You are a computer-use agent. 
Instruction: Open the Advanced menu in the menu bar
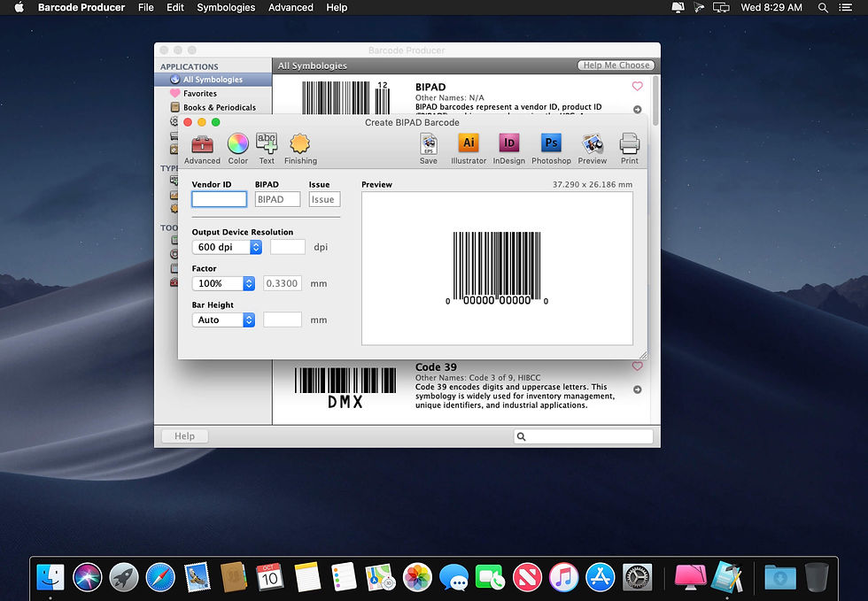tap(291, 7)
